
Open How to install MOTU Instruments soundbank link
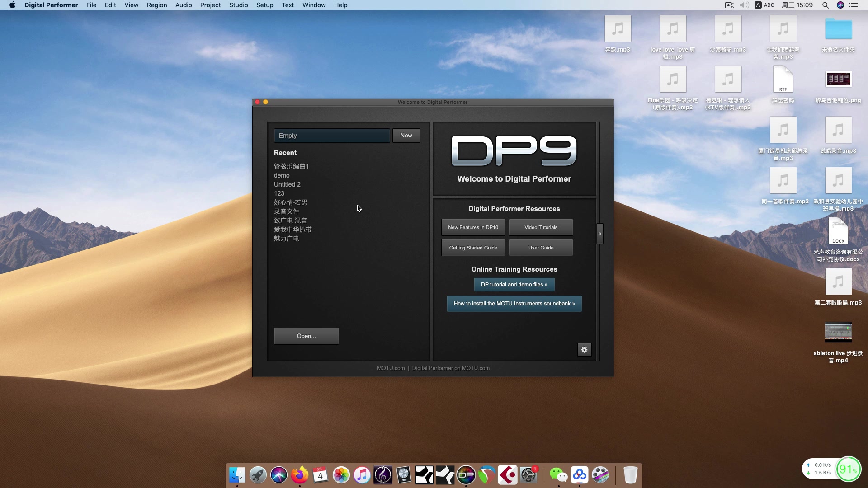(x=514, y=304)
